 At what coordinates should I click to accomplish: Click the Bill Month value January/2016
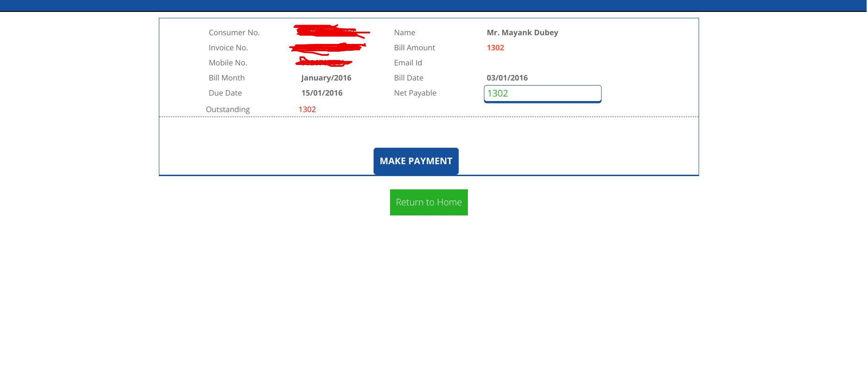[326, 78]
